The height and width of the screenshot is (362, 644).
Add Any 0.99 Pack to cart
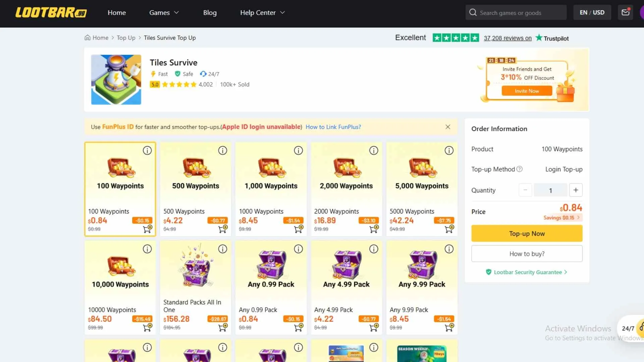click(298, 327)
